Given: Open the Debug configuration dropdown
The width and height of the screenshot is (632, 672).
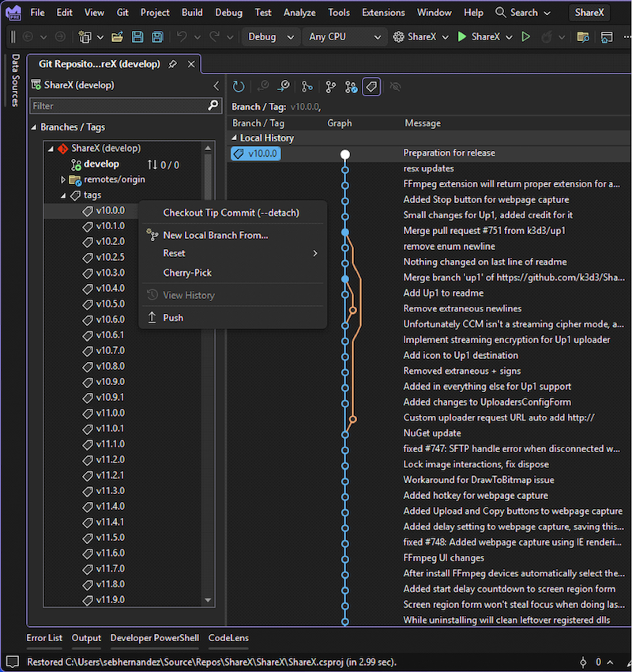Looking at the screenshot, I should (x=270, y=37).
